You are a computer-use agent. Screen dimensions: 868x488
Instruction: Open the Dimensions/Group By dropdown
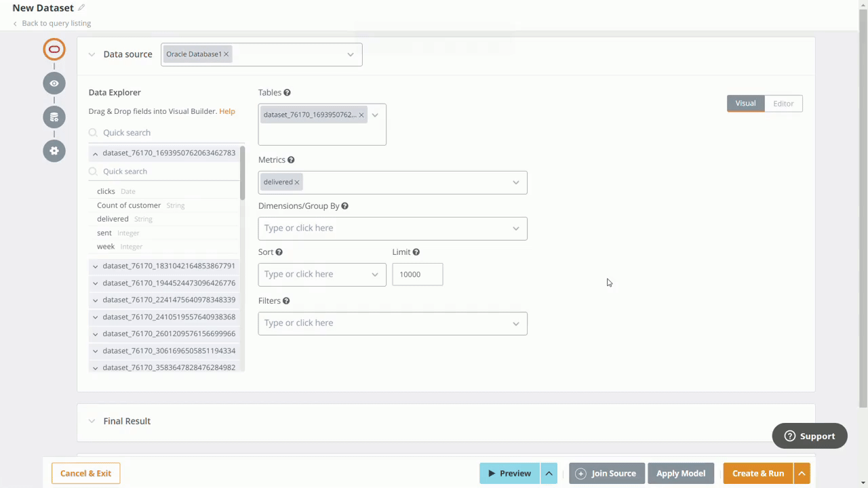[392, 228]
